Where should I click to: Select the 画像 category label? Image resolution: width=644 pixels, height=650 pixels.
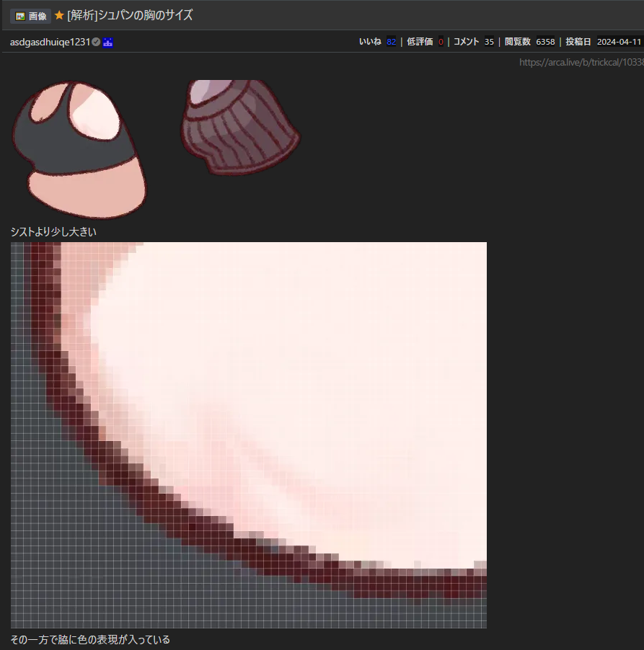(38, 16)
